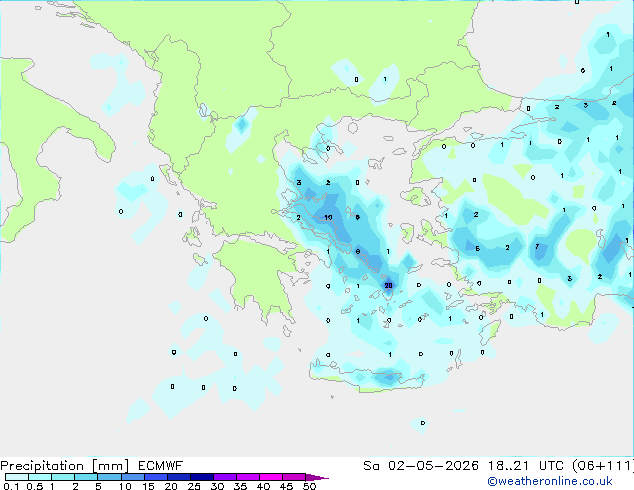Image resolution: width=634 pixels, height=490 pixels.
Task: Click the legend label '30'
Action: pyautogui.click(x=217, y=486)
